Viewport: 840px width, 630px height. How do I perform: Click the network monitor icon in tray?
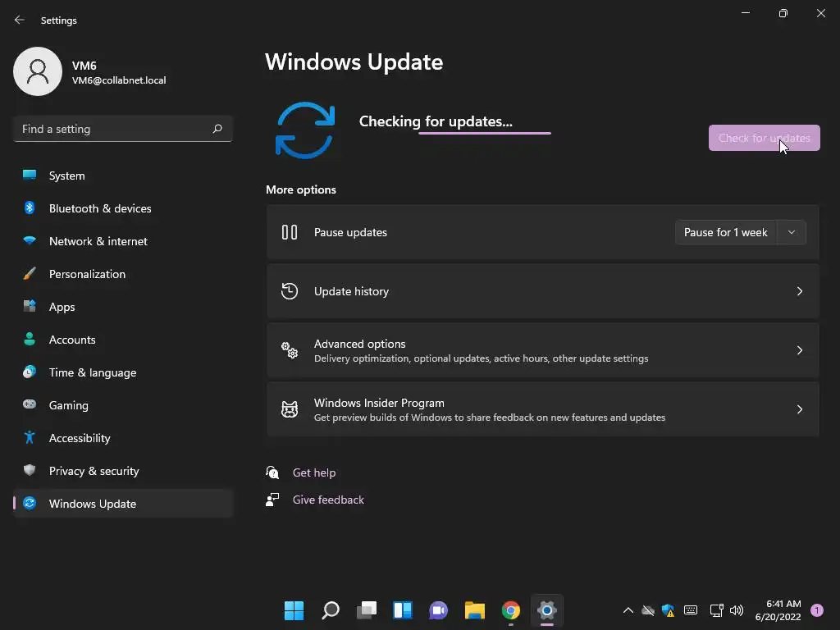coord(716,610)
